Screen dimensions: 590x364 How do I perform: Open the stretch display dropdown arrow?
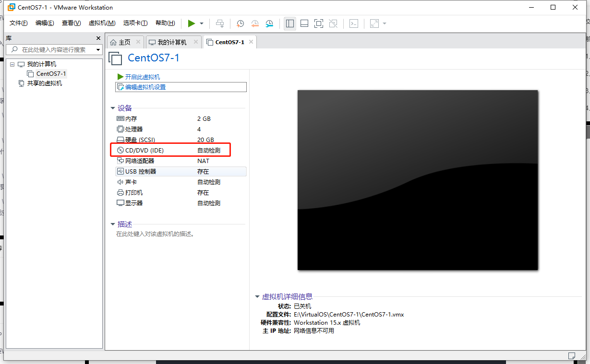pyautogui.click(x=385, y=23)
